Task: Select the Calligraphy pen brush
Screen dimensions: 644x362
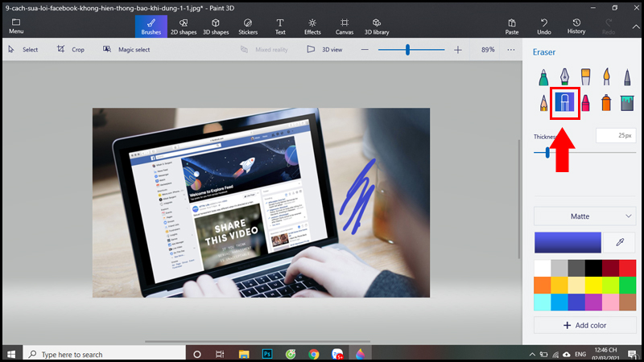Action: point(565,76)
